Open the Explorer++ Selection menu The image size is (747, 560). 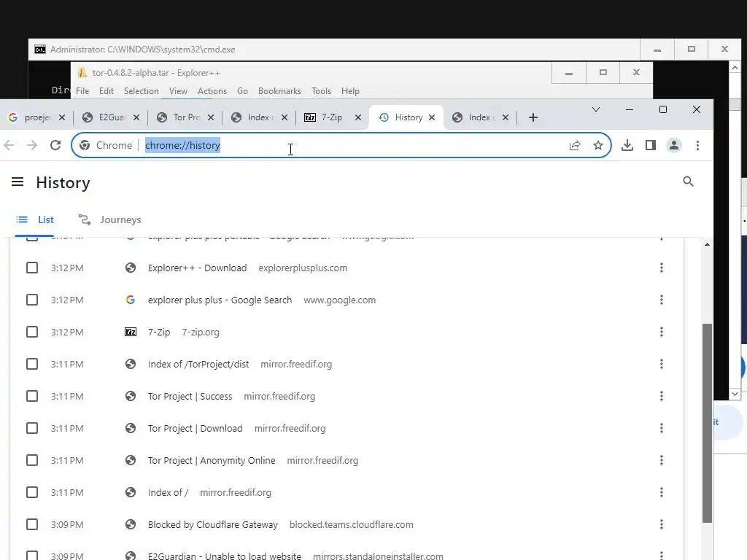coord(141,91)
